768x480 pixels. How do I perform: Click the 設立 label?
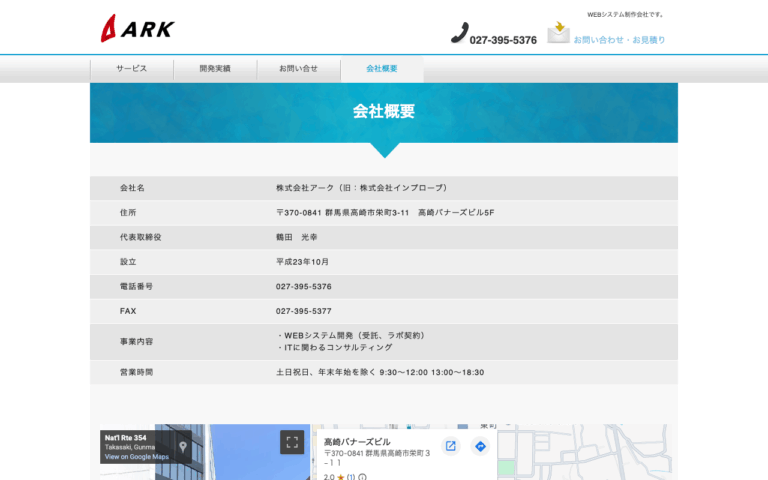[x=128, y=262]
